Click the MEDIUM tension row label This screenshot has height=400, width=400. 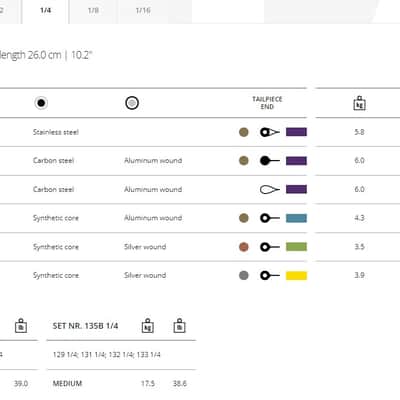[67, 383]
